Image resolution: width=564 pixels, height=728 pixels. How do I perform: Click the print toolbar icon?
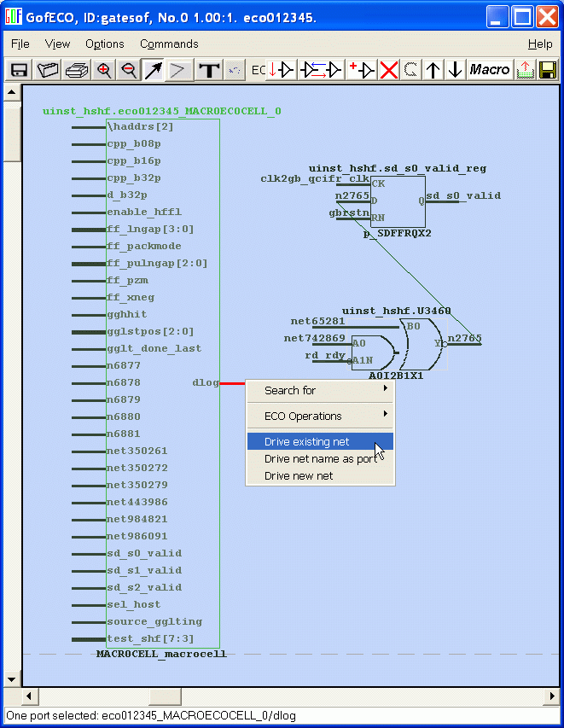tap(77, 70)
